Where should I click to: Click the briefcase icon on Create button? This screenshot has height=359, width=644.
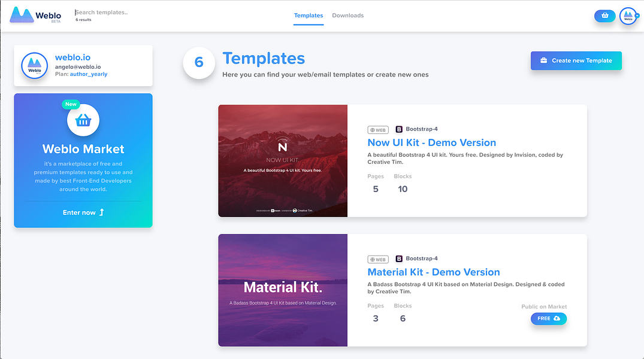[543, 60]
